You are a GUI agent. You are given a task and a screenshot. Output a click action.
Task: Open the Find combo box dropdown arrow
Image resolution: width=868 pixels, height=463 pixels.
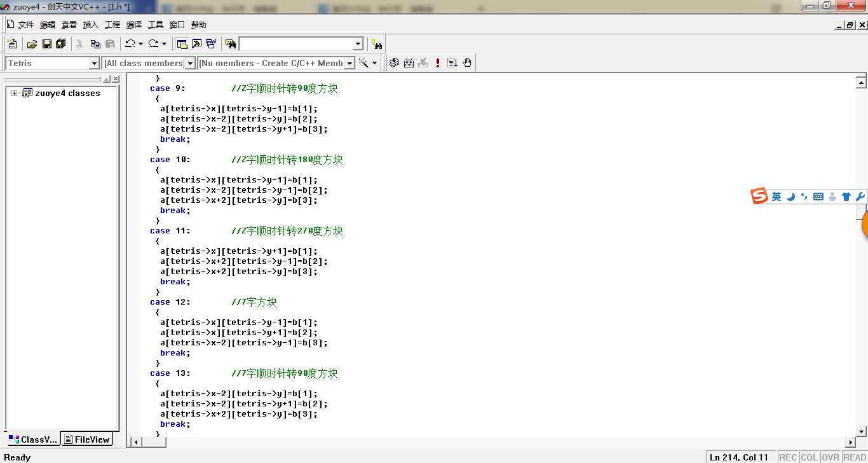point(358,44)
